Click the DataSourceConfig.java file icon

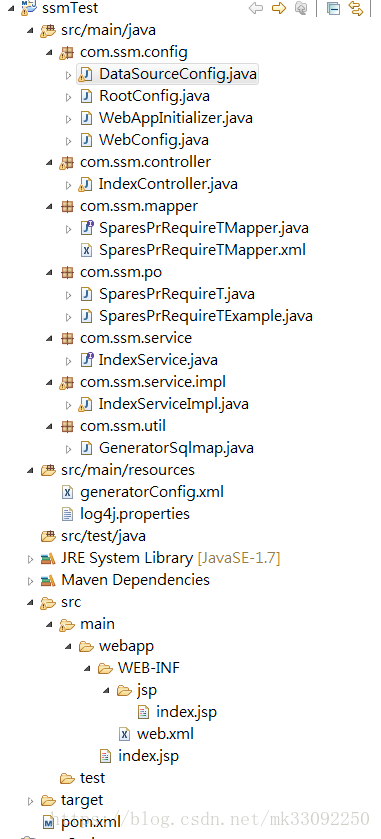85,75
